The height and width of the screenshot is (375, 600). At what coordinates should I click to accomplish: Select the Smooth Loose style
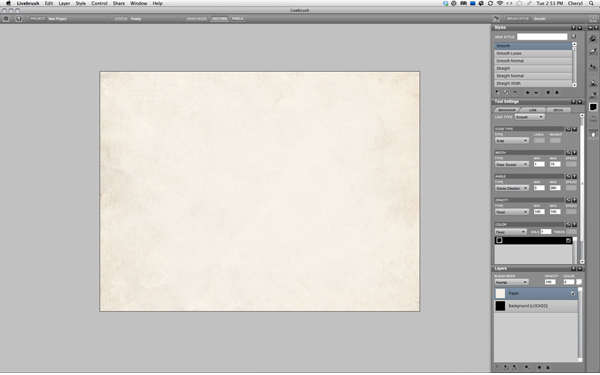tap(533, 53)
